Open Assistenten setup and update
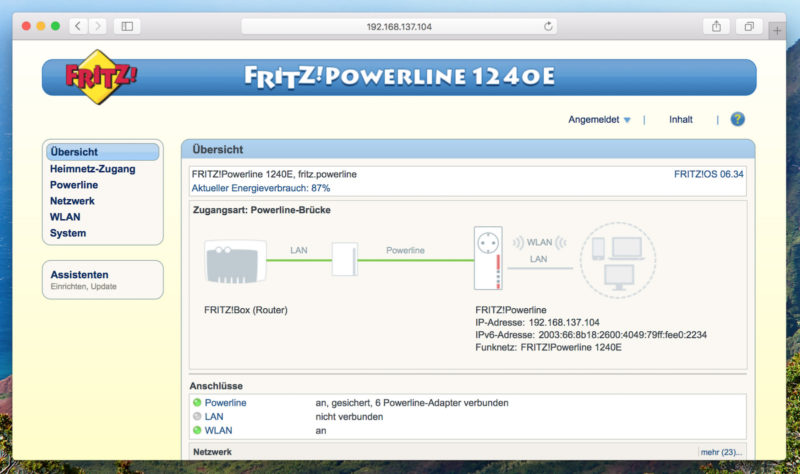This screenshot has width=800, height=474. click(103, 280)
